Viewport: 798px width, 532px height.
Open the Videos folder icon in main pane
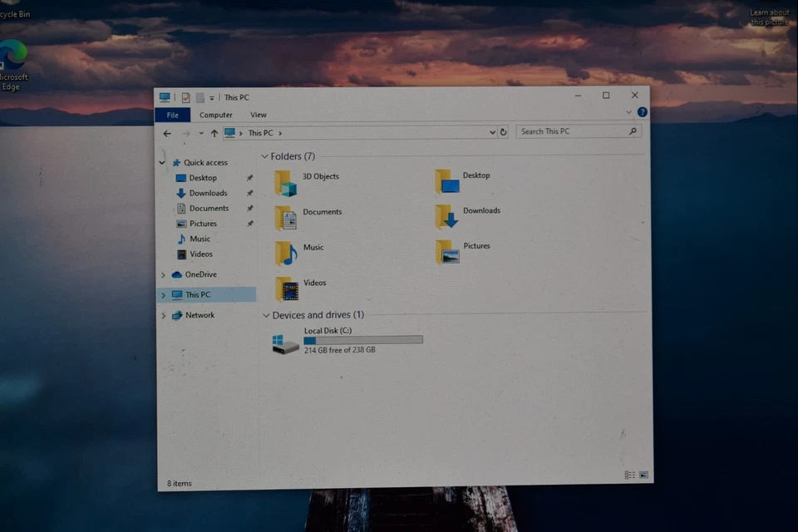287,288
